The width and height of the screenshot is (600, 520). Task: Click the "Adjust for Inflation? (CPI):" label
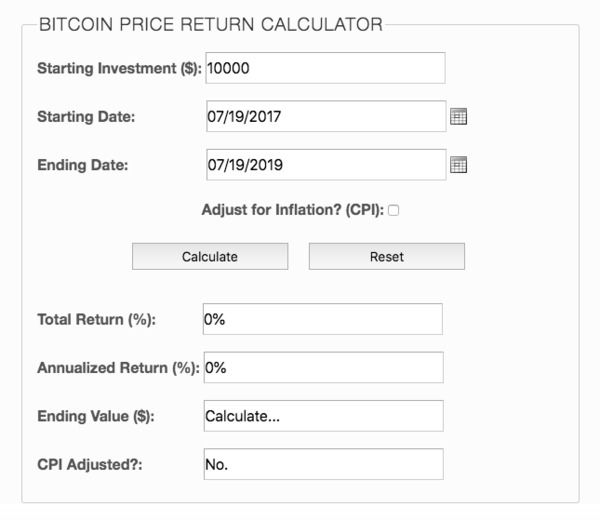click(x=293, y=210)
